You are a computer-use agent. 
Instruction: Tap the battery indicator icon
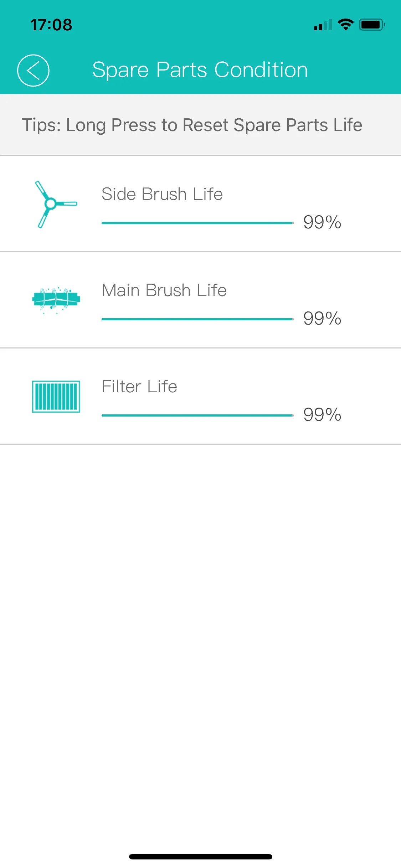click(x=372, y=25)
